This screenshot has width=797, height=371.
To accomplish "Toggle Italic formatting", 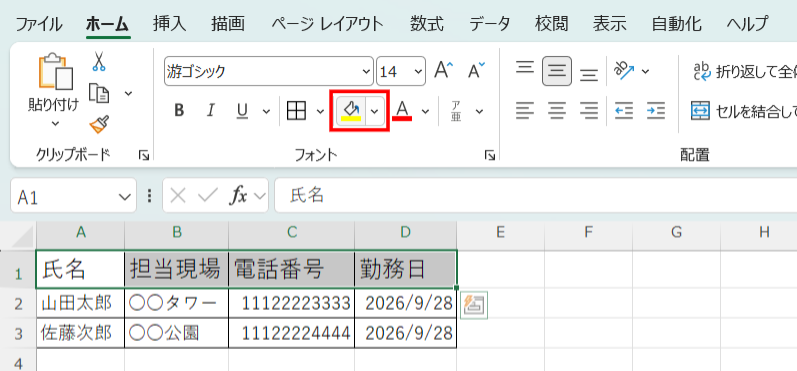I will click(210, 111).
